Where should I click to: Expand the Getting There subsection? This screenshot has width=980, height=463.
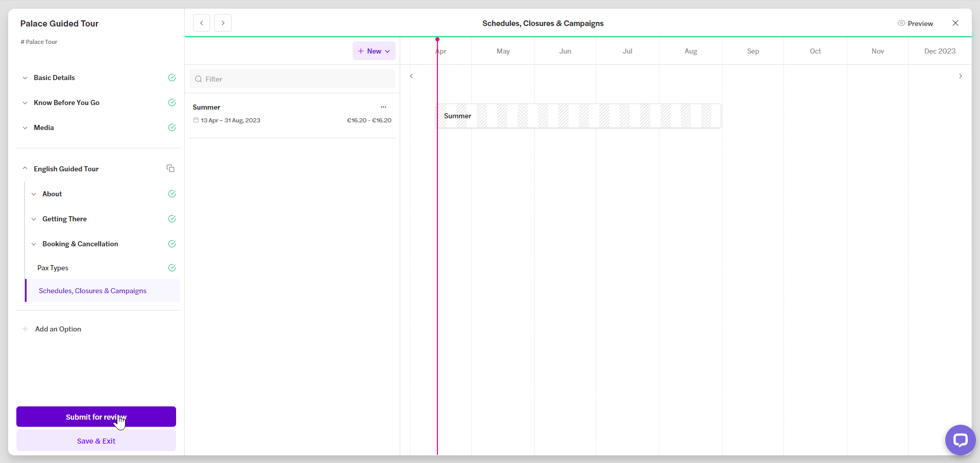(34, 219)
